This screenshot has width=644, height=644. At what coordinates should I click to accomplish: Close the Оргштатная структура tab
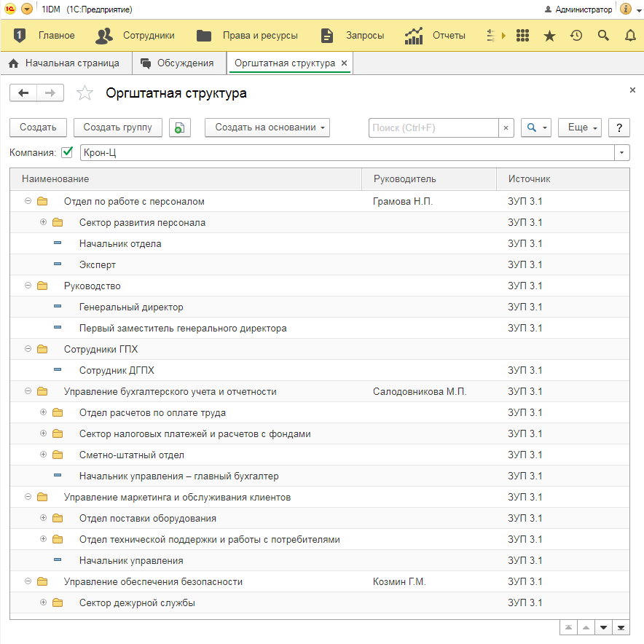point(344,63)
